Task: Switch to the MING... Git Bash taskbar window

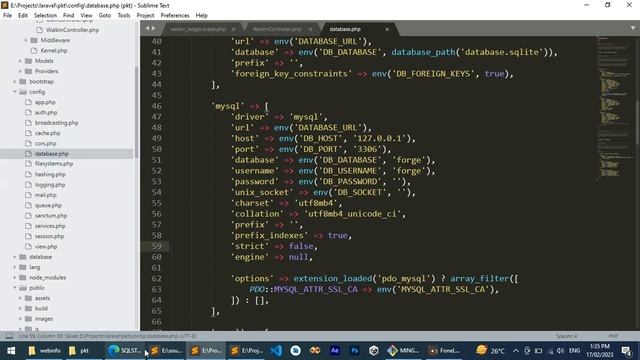Action: [403, 351]
